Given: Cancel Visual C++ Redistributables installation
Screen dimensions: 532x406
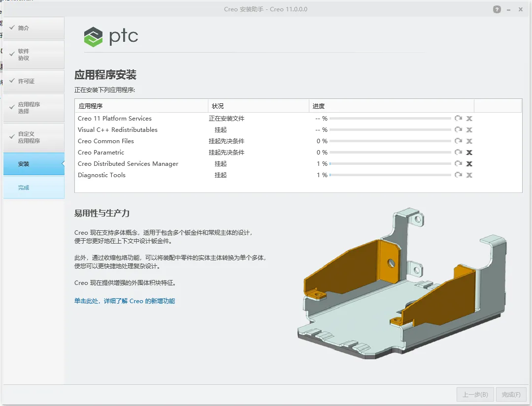Looking at the screenshot, I should [469, 130].
